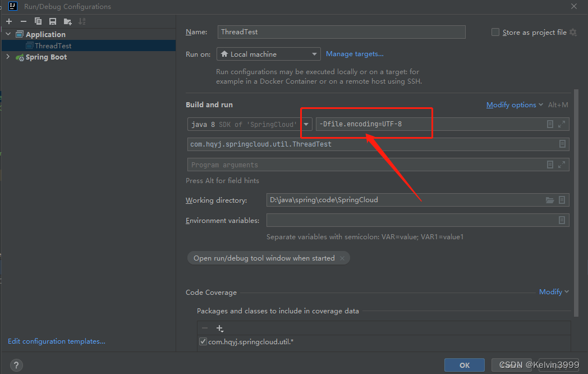Sort configurations alphabetically
Viewport: 588px width, 374px height.
[x=82, y=21]
